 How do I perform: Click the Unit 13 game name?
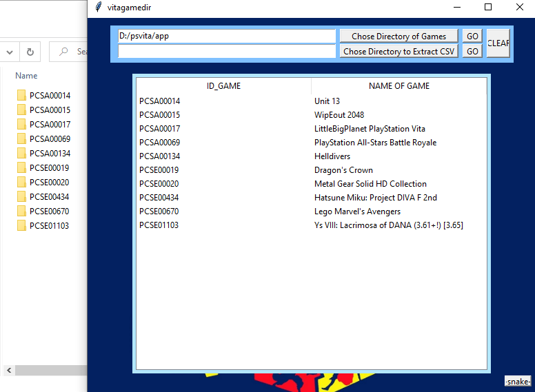tap(327, 101)
